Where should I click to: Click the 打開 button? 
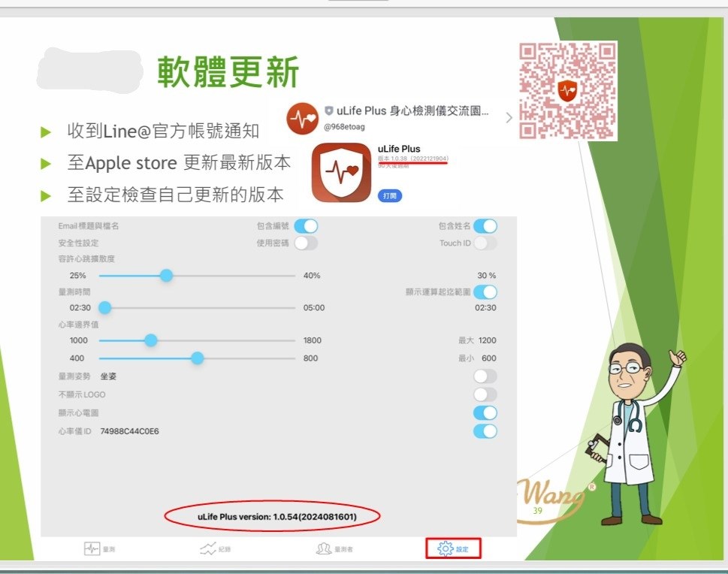389,196
